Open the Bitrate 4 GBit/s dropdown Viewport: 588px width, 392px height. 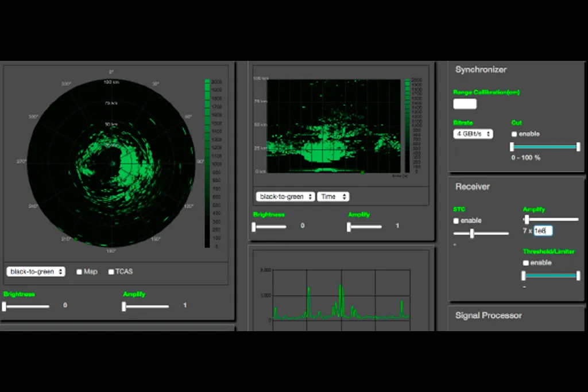click(x=473, y=134)
